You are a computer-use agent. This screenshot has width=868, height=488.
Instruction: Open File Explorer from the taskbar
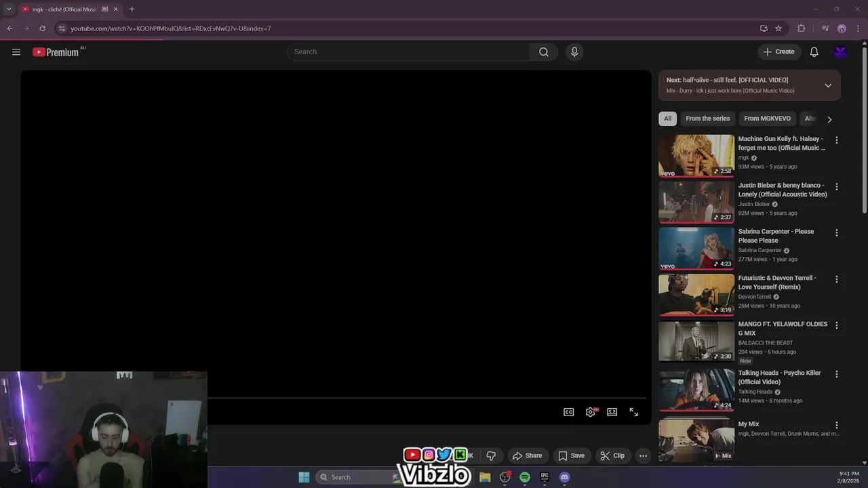pyautogui.click(x=485, y=477)
